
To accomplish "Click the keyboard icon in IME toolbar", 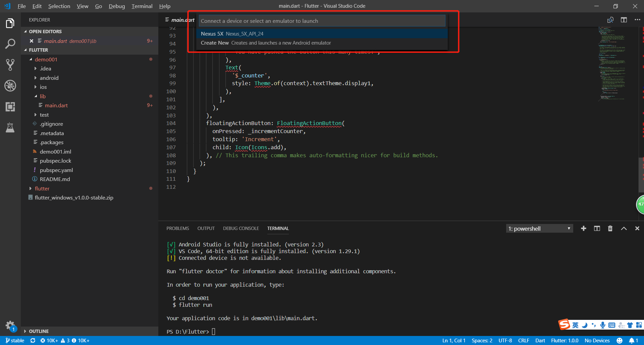I will (x=612, y=325).
